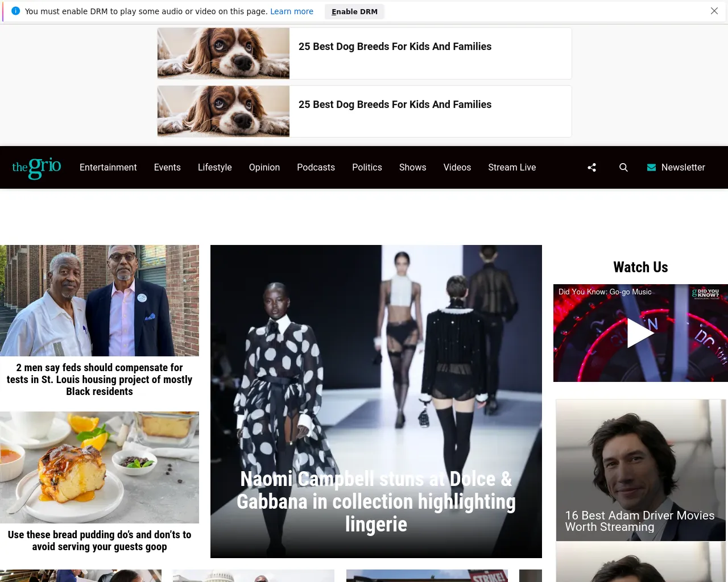Click the blue info icon in DRM bar
728x582 pixels.
15,11
